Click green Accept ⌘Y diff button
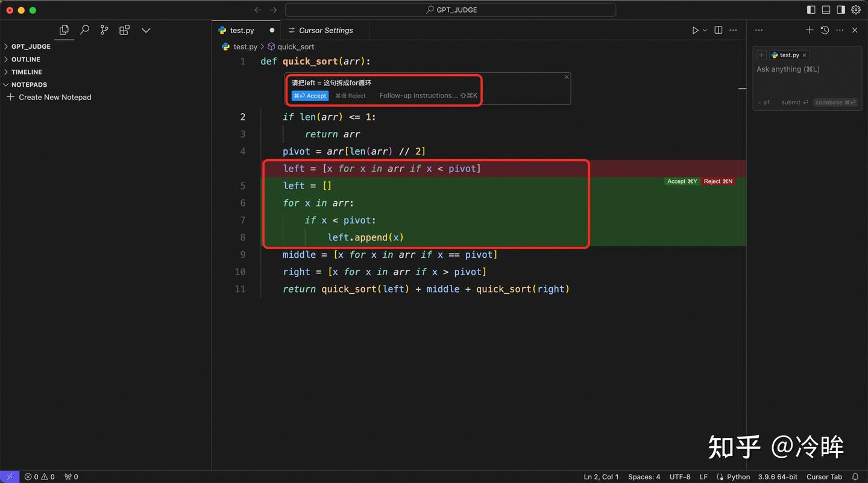The image size is (868, 483). point(682,181)
